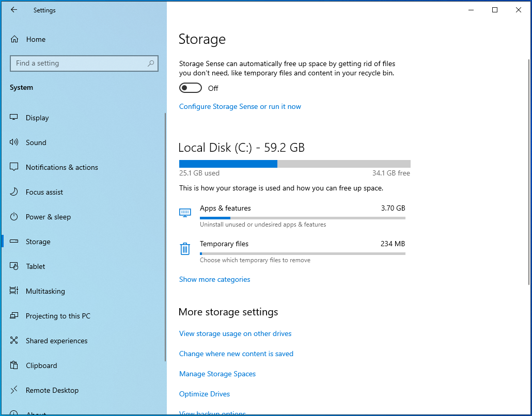Click the main page vertical scrollbar
The image size is (532, 416).
pos(528,170)
